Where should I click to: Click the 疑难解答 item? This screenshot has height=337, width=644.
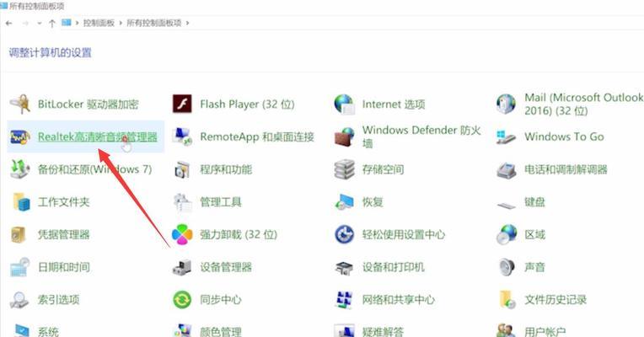click(383, 331)
